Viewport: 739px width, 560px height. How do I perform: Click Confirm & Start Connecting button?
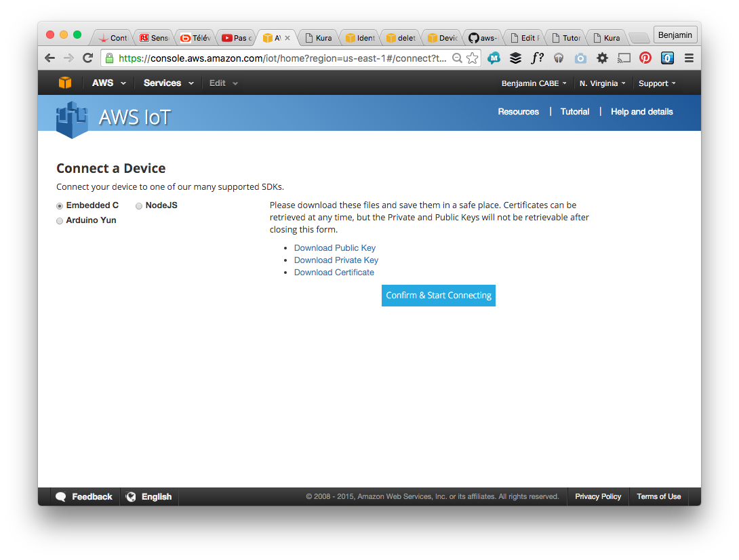438,296
